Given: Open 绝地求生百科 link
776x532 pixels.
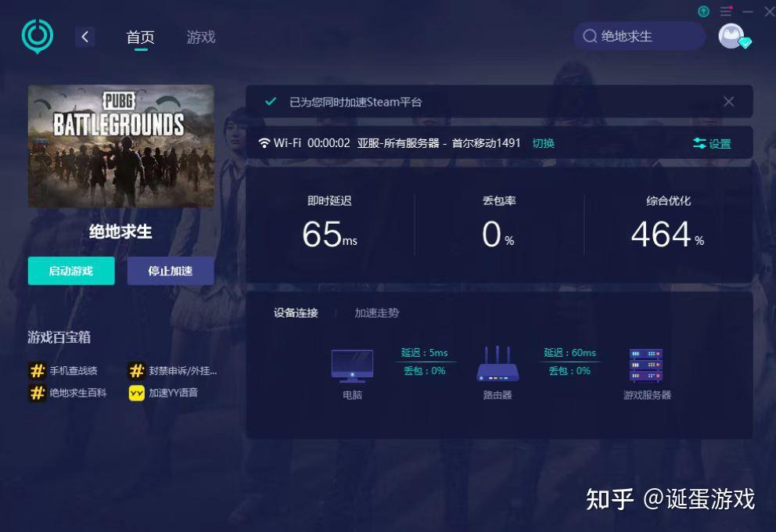Looking at the screenshot, I should click(x=77, y=393).
